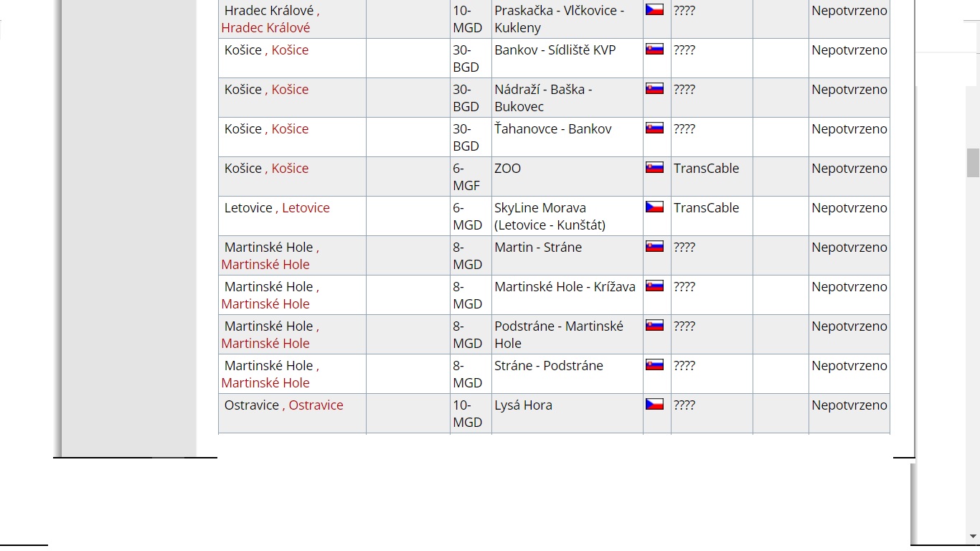Click the Slovak flag beside Bankov - Sídliště KVP
Viewport: 980px width, 551px height.
pos(654,50)
